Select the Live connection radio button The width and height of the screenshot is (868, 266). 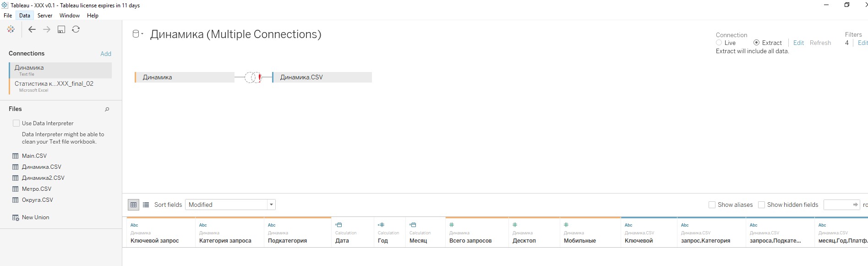point(720,42)
